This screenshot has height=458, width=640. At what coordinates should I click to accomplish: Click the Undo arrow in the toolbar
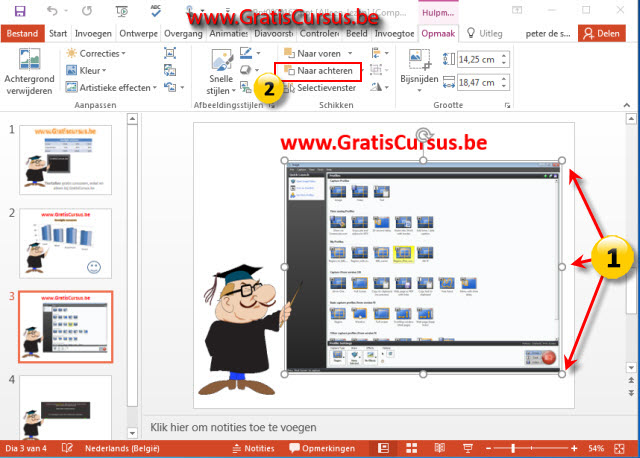click(52, 11)
